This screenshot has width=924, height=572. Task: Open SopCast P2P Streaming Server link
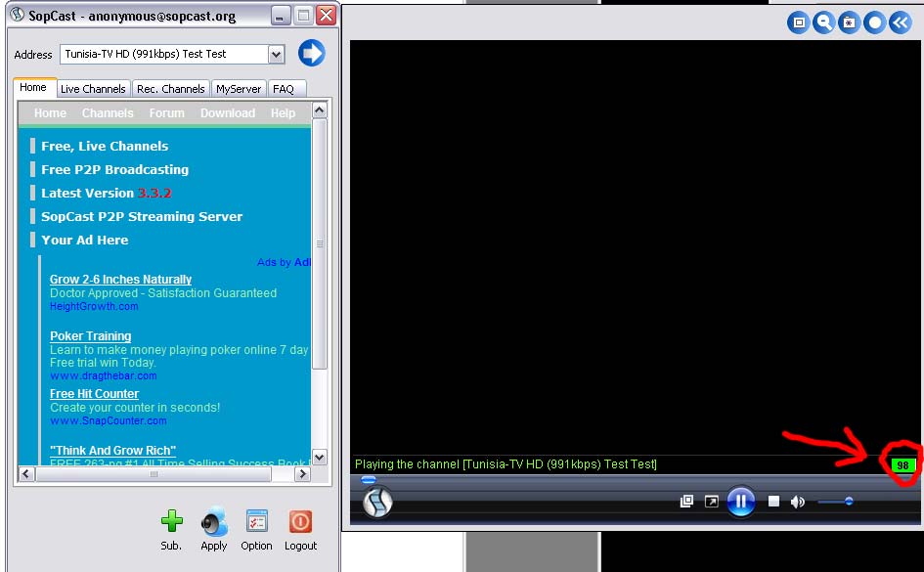coord(142,217)
